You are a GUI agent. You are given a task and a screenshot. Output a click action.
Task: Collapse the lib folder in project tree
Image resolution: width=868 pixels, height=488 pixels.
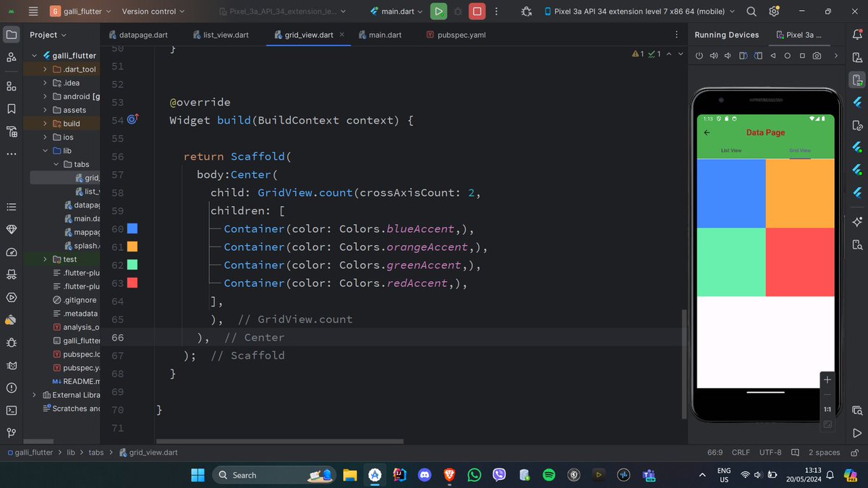(x=46, y=150)
